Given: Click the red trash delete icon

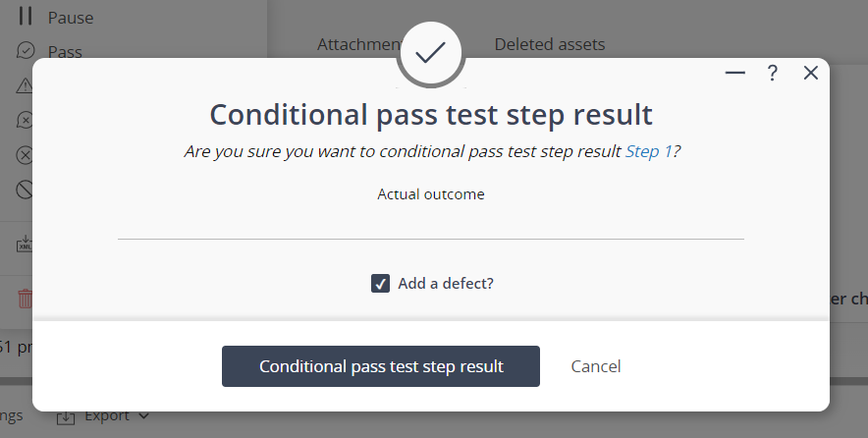Looking at the screenshot, I should 25,299.
